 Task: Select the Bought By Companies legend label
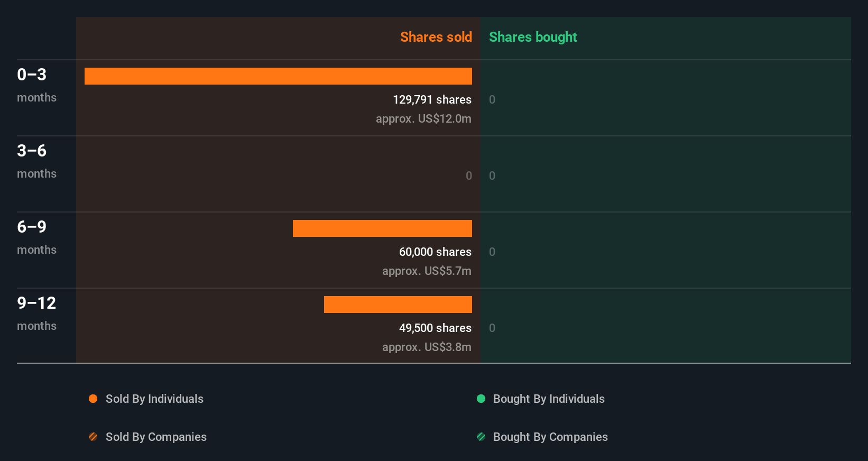(550, 437)
